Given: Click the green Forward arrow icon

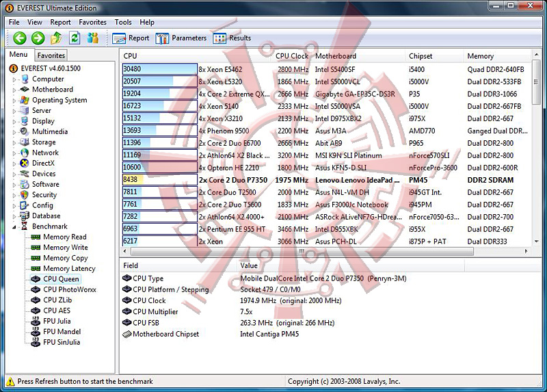Looking at the screenshot, I should 38,38.
